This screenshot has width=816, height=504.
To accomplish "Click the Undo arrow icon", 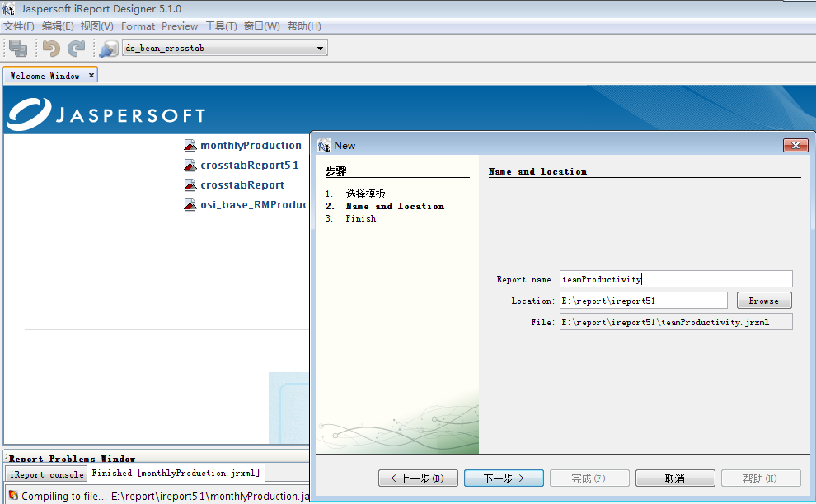I will pyautogui.click(x=51, y=49).
